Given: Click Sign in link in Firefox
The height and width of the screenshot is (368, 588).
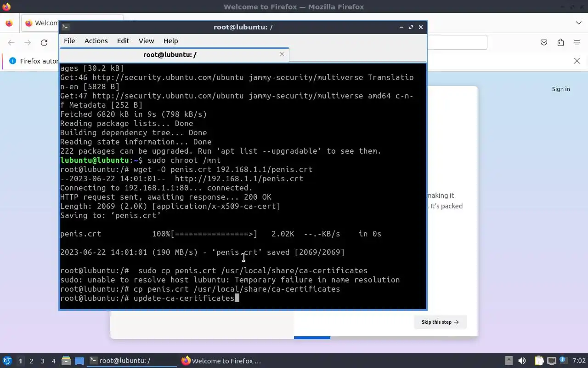Looking at the screenshot, I should [561, 89].
